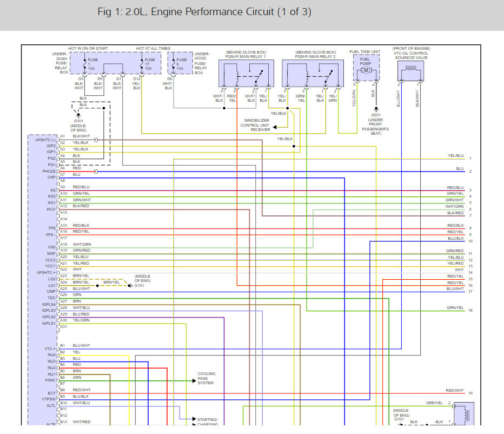Click the BLK/RED label at pin A12
The height and width of the screenshot is (434, 504).
click(81, 206)
